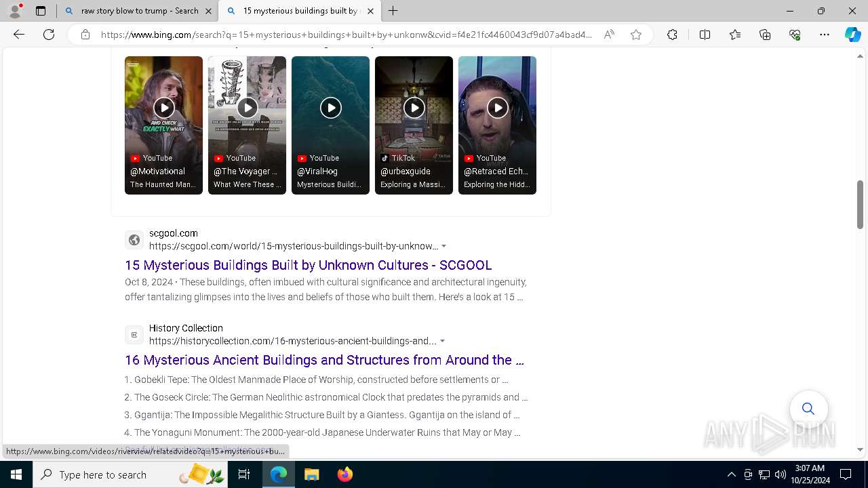Viewport: 868px width, 488px height.
Task: Expand the scgool.com URL dropdown arrow
Action: coord(443,246)
